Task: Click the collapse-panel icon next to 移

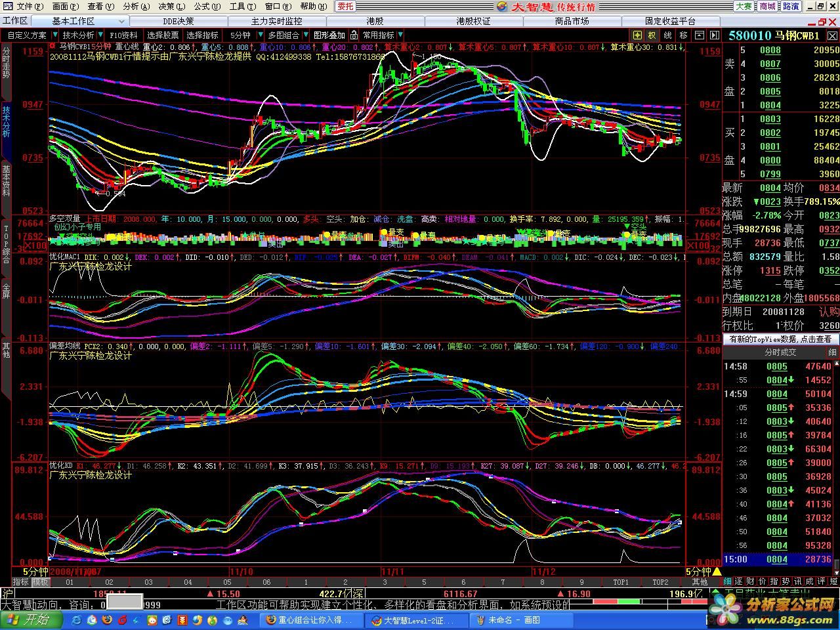Action: 700,35
